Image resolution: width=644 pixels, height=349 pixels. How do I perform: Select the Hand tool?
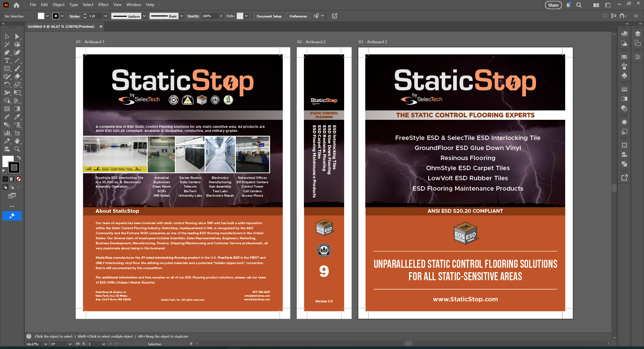17,141
